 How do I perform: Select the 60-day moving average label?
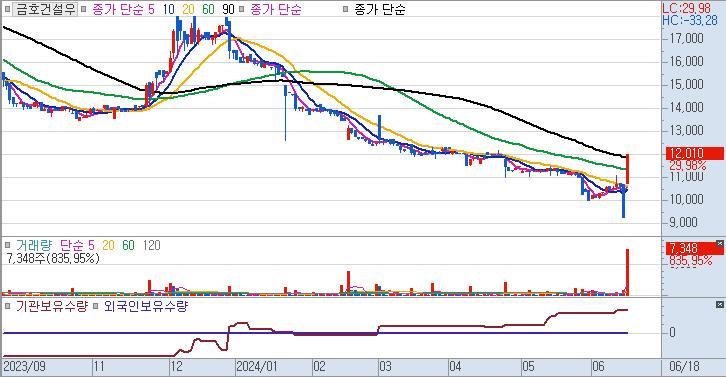coord(208,9)
